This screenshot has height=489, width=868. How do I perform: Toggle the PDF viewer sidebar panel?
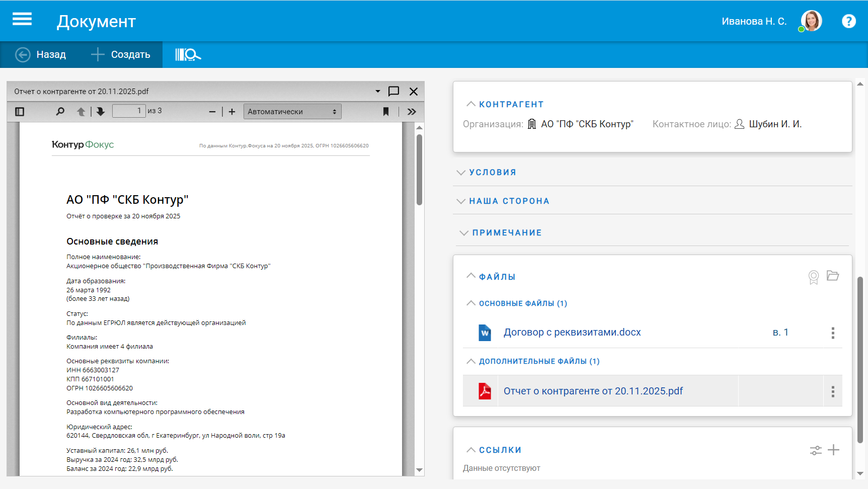pos(20,112)
